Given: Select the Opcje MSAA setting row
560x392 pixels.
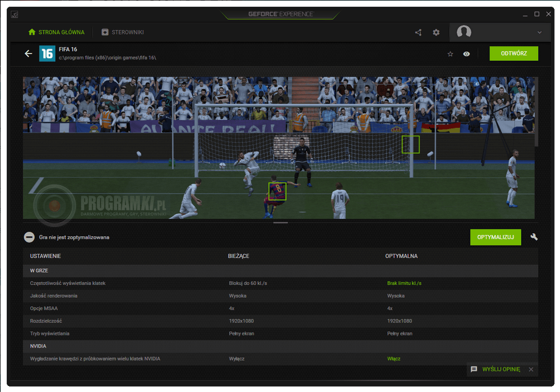Looking at the screenshot, I should (x=281, y=308).
